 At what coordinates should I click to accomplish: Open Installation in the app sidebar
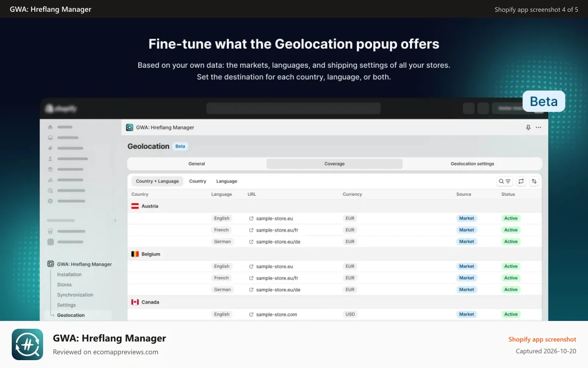[69, 275]
